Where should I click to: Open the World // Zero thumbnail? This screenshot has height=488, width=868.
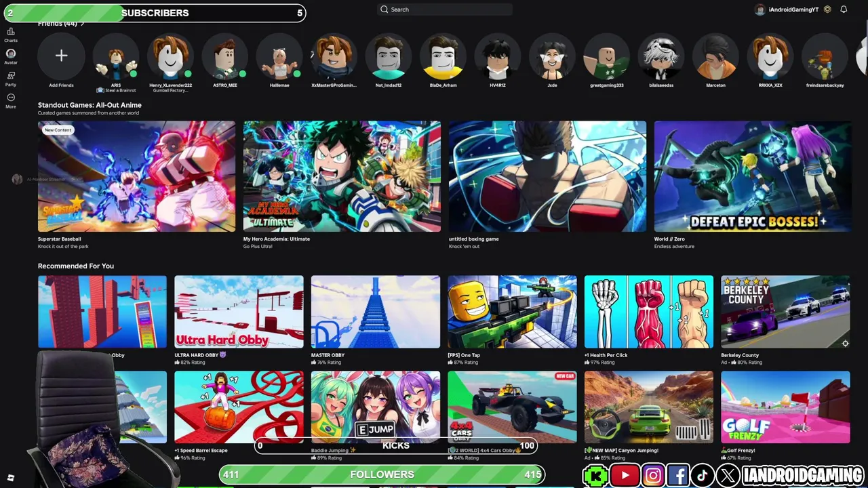[x=753, y=176]
